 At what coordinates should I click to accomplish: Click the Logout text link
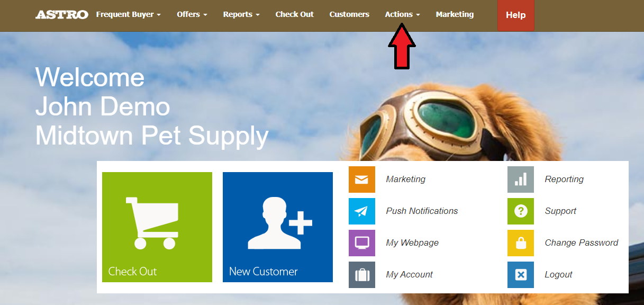(559, 275)
